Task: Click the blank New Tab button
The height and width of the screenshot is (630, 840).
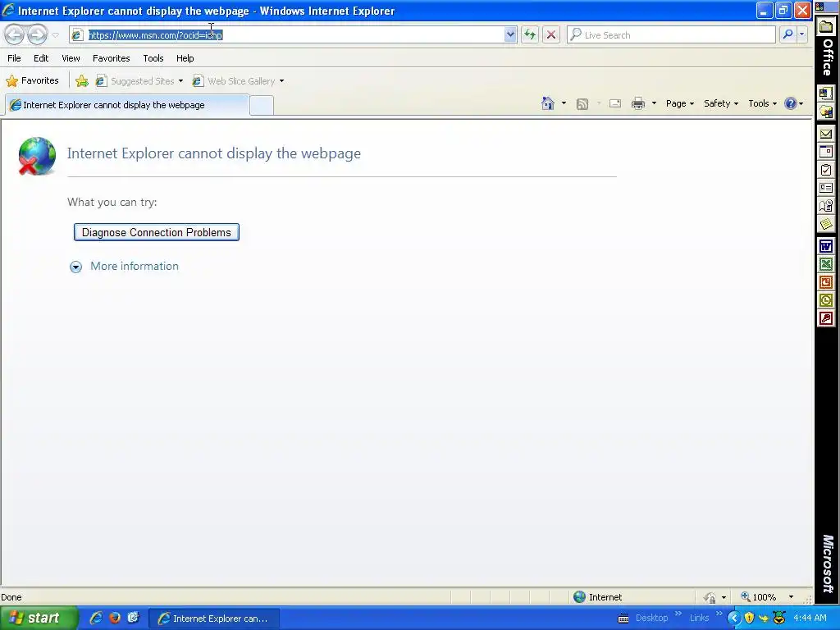Action: click(x=262, y=105)
